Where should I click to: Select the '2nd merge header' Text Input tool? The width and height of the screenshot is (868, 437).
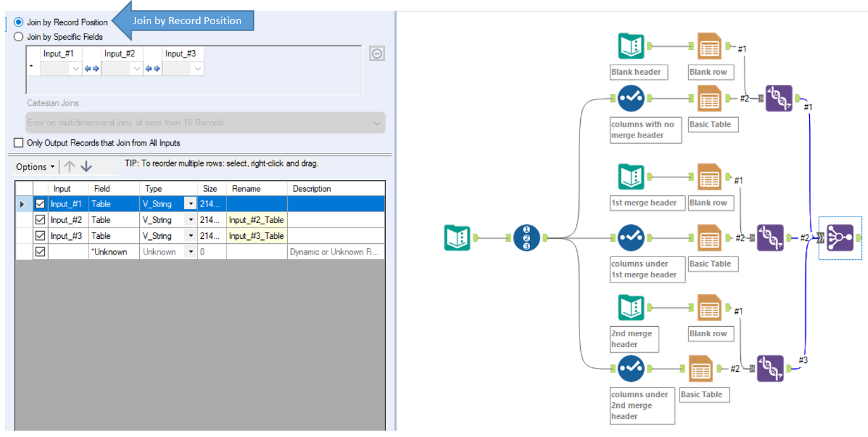pos(631,307)
